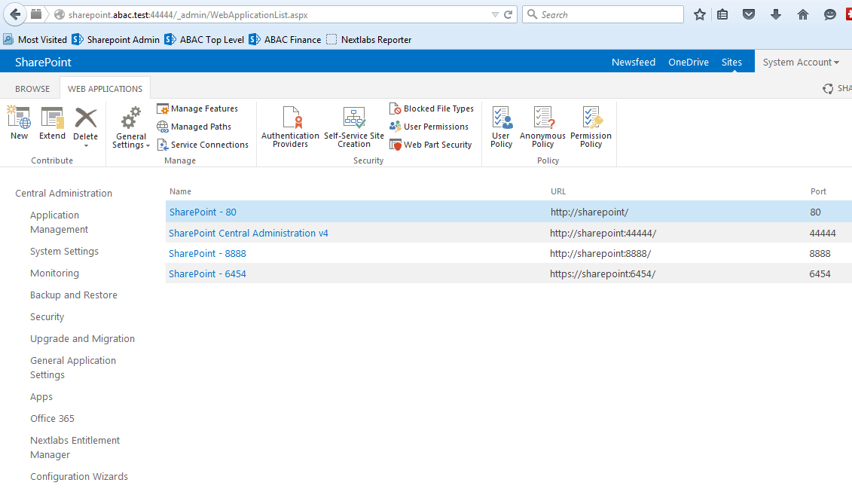
Task: Open Service Connections in the ribbon
Action: coord(203,145)
